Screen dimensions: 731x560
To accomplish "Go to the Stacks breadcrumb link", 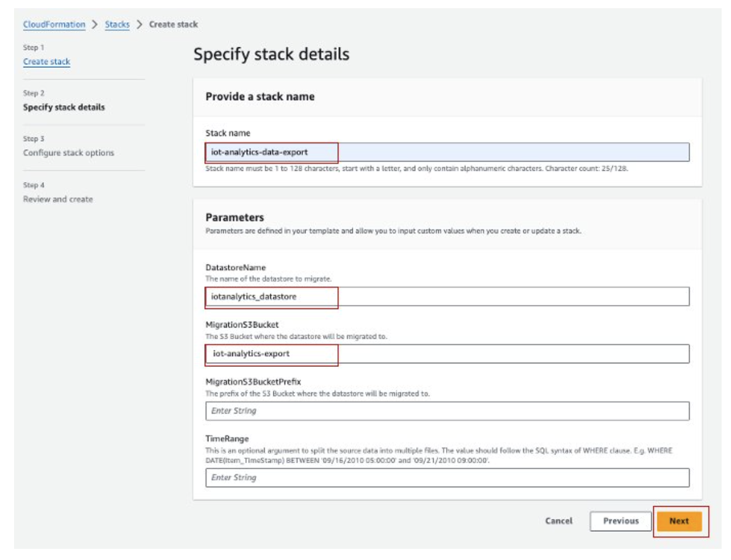I will (x=117, y=25).
